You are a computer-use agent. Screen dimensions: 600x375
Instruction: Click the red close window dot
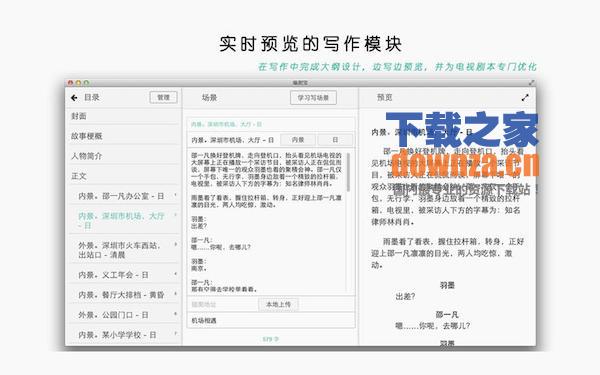point(70,82)
